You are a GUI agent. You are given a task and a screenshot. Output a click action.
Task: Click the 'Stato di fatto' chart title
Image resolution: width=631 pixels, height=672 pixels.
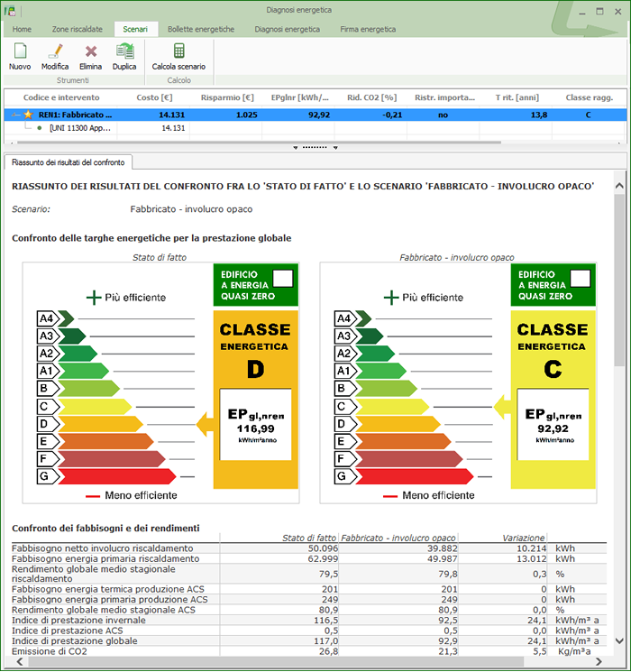pos(160,257)
